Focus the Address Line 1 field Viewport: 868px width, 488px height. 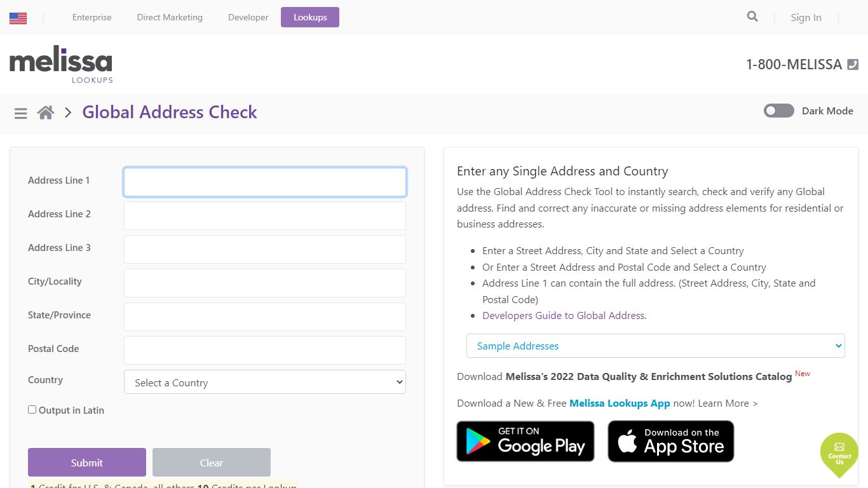pyautogui.click(x=265, y=182)
